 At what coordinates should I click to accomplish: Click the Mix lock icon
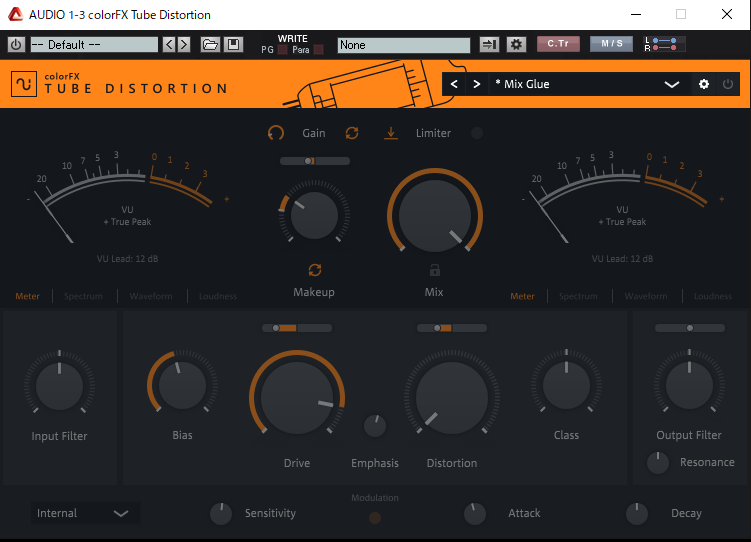434,270
